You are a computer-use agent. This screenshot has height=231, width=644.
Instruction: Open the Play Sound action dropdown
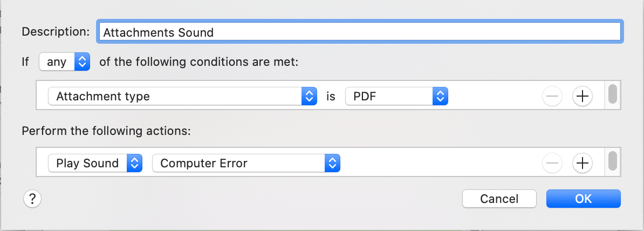(x=95, y=163)
